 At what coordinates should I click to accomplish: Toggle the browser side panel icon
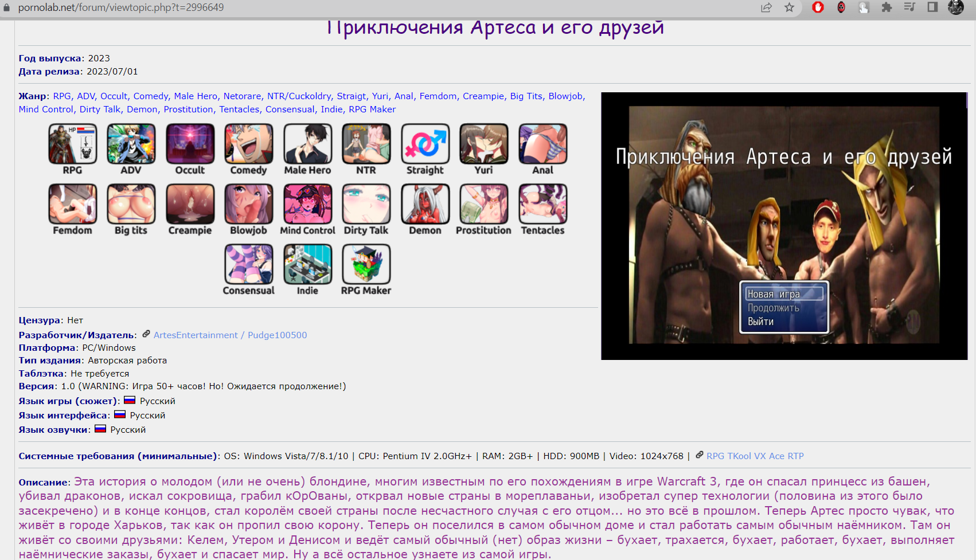(x=932, y=7)
